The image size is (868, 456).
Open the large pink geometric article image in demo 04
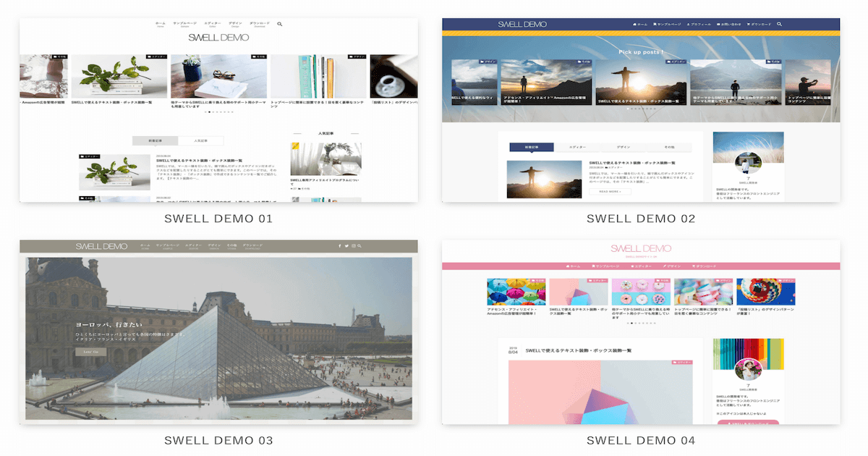coord(601,393)
